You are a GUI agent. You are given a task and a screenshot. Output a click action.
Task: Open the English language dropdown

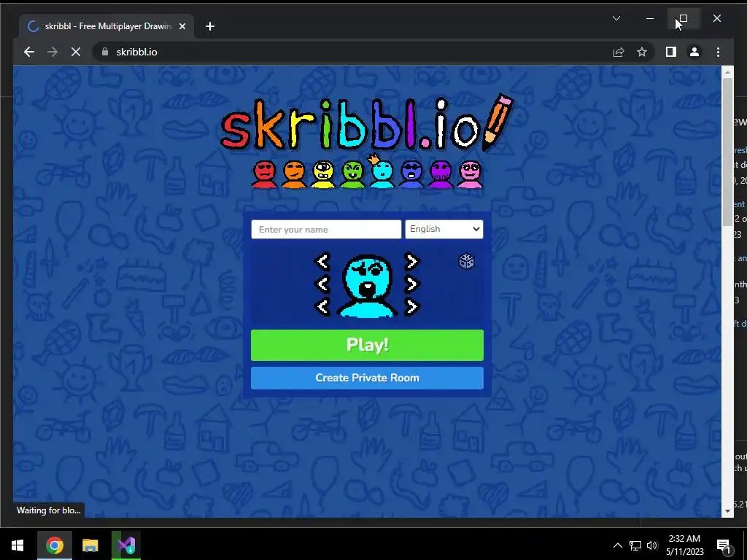click(444, 229)
